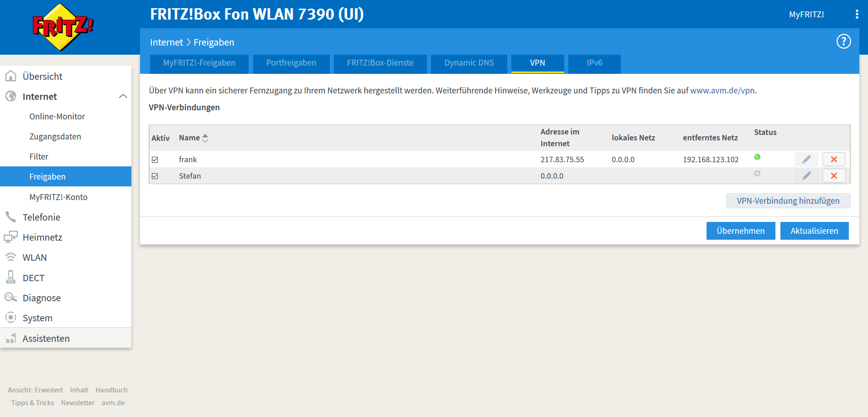Open the help question mark icon
This screenshot has height=417, width=868.
click(x=843, y=41)
